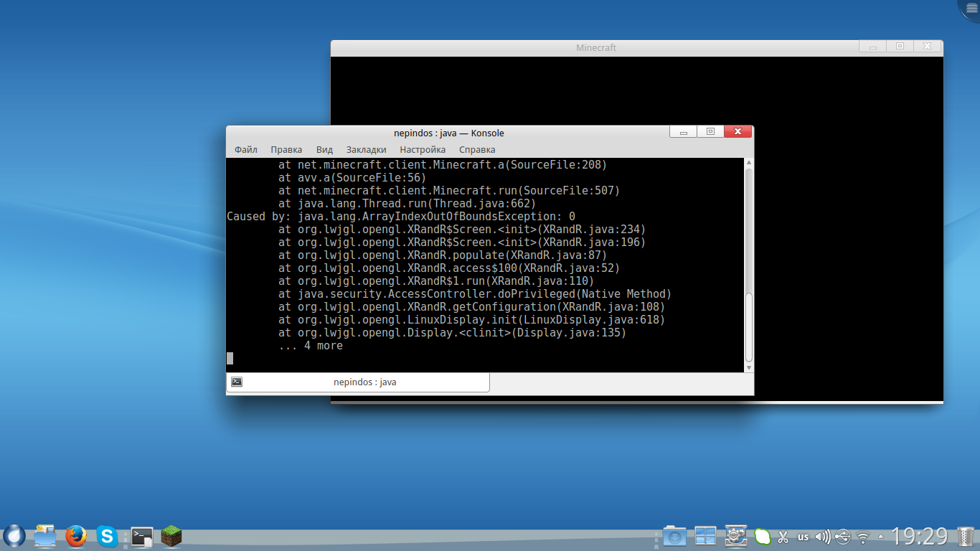This screenshot has width=980, height=551.
Task: Maximize the Konsole window
Action: [710, 132]
